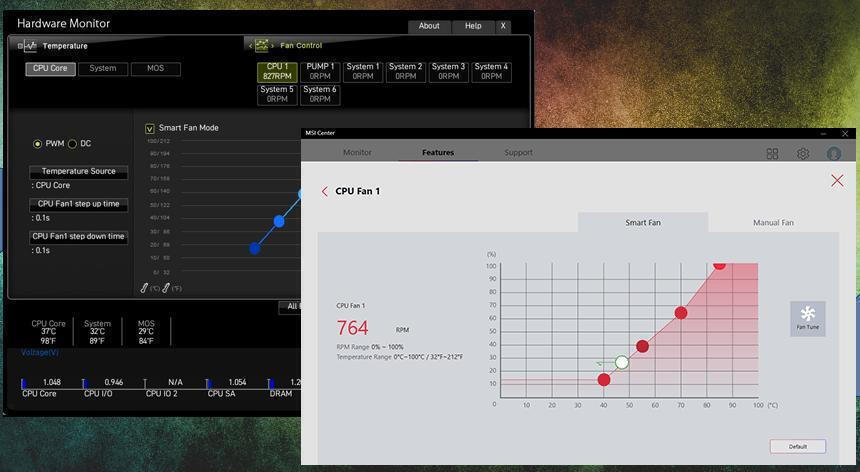Select the Celsius thermometer icon
Viewport: 860px width, 472px height.
[145, 288]
